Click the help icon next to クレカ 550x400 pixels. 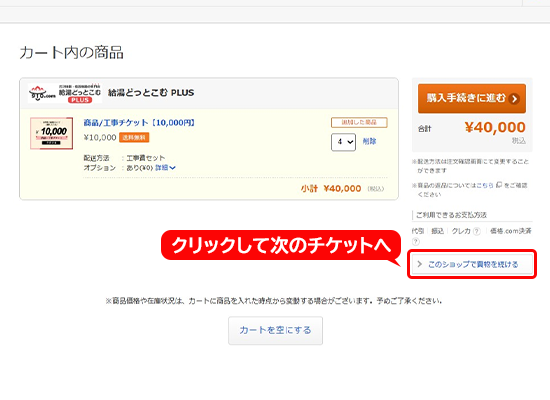coord(476,231)
